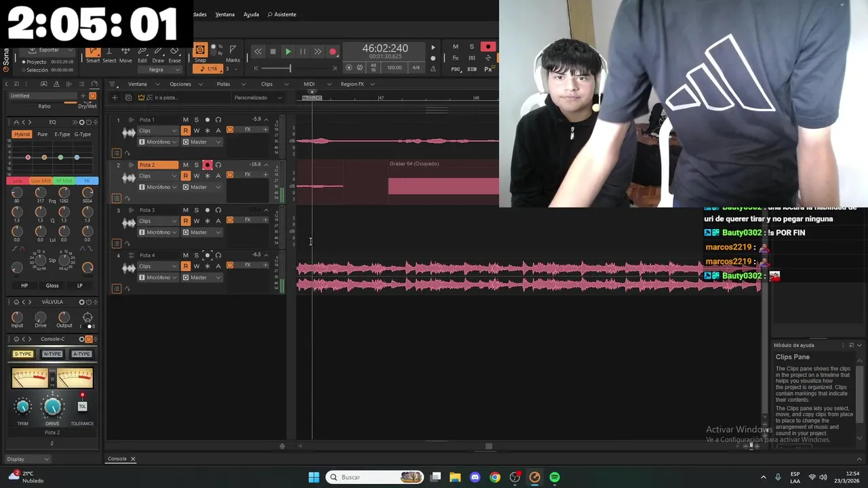
Task: Toggle the Hi Mid EQ band
Action: [x=64, y=180]
